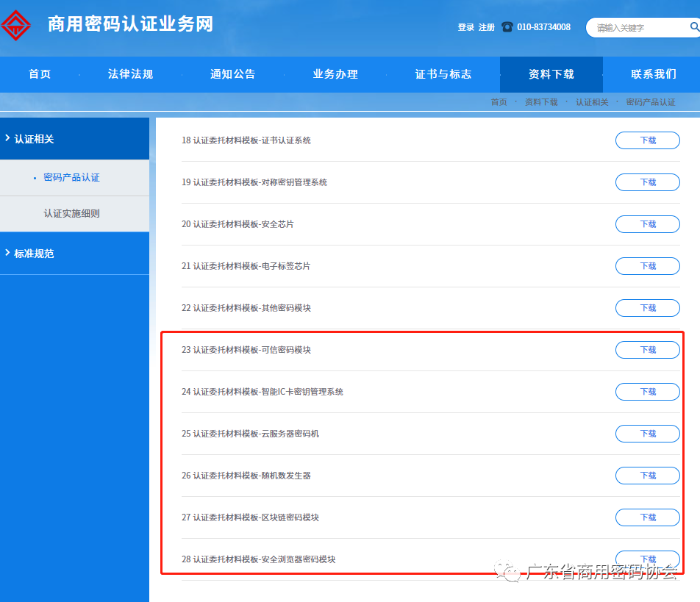The width and height of the screenshot is (700, 602).
Task: Click the red diamond site logo
Action: (x=16, y=24)
